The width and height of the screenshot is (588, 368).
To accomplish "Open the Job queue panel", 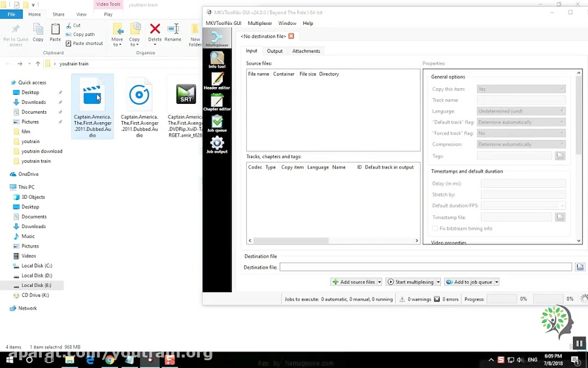I will (x=217, y=124).
